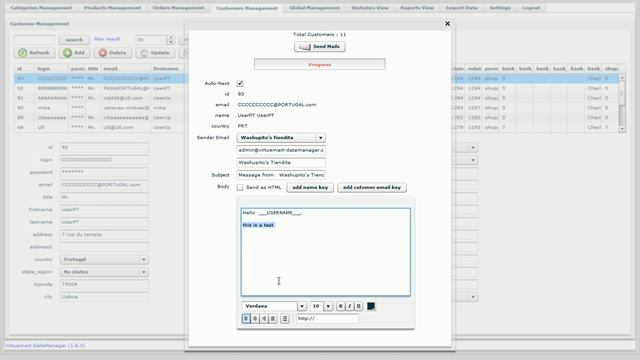640x360 pixels.
Task: Click the Send Mails button
Action: pos(320,47)
